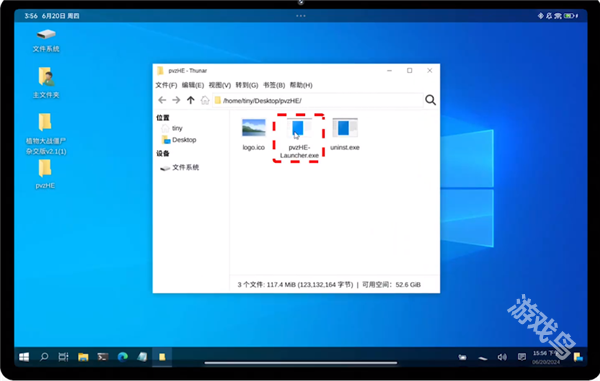Launch Edge browser from the taskbar
Image resolution: width=600 pixels, height=381 pixels.
coord(122,357)
